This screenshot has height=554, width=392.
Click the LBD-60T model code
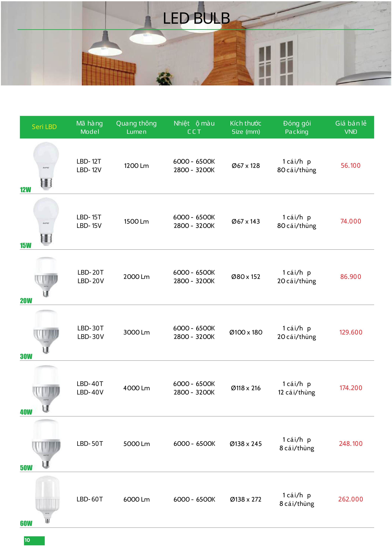point(90,499)
